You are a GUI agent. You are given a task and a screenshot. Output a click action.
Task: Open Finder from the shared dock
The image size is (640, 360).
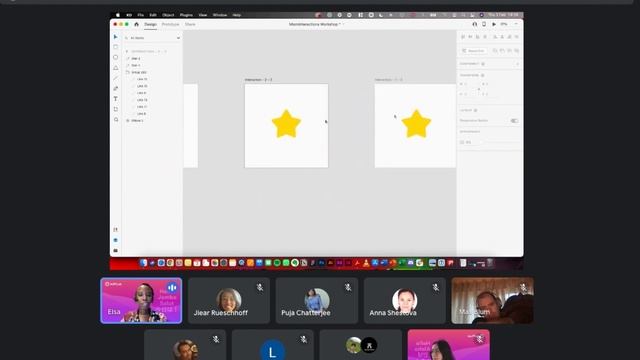click(143, 263)
